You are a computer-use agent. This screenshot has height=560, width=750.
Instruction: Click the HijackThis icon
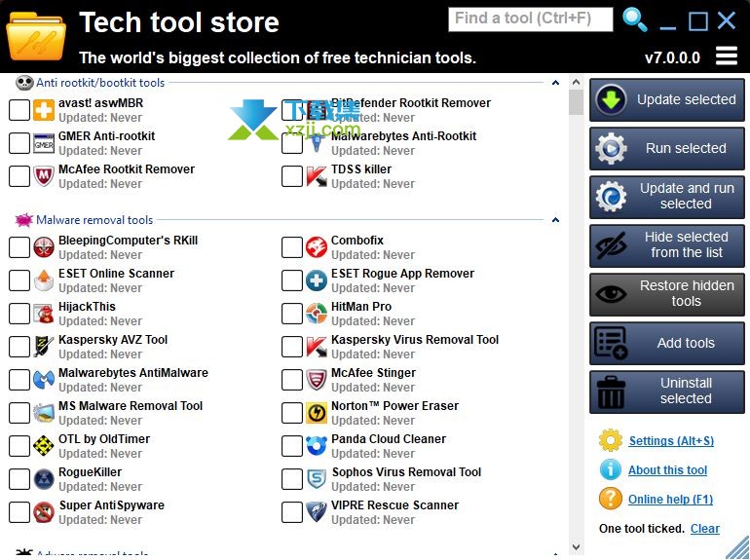[44, 314]
